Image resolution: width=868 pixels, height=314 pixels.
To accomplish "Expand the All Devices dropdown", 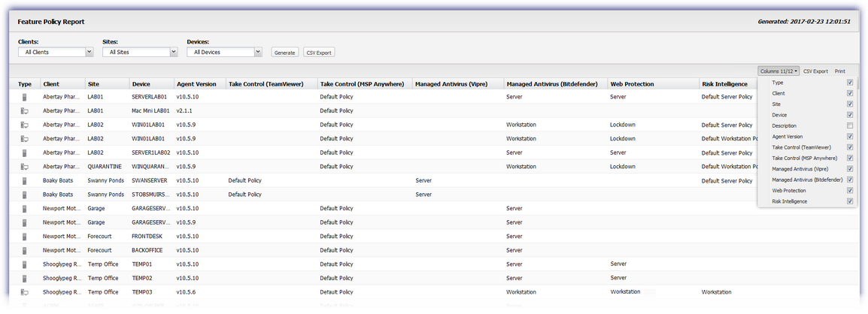I will (x=224, y=52).
